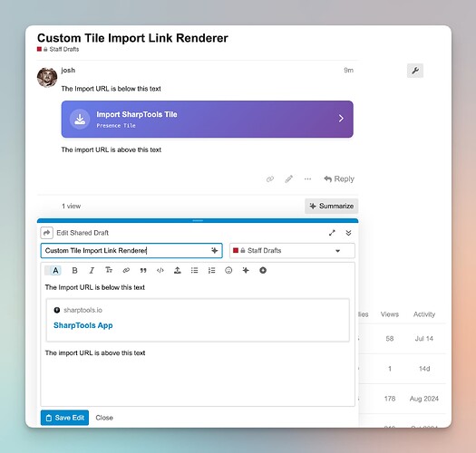The width and height of the screenshot is (476, 453).
Task: Insert bulleted list
Action: point(195,270)
